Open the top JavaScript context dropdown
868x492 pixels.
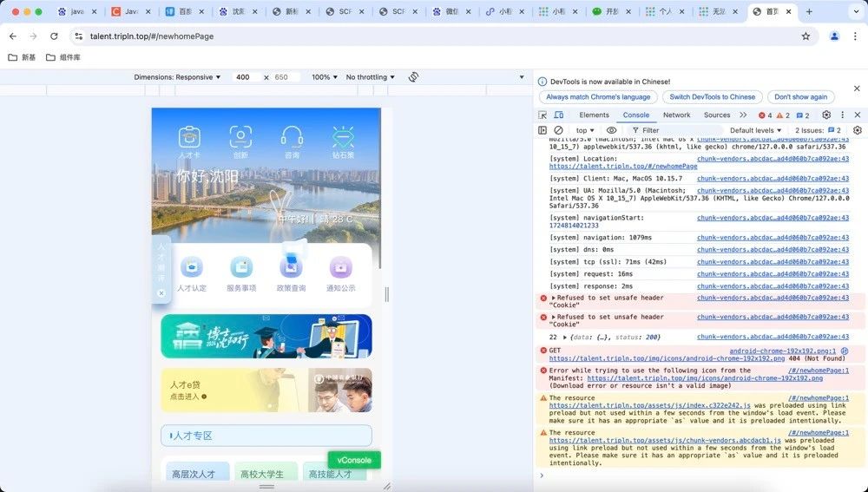coord(585,131)
